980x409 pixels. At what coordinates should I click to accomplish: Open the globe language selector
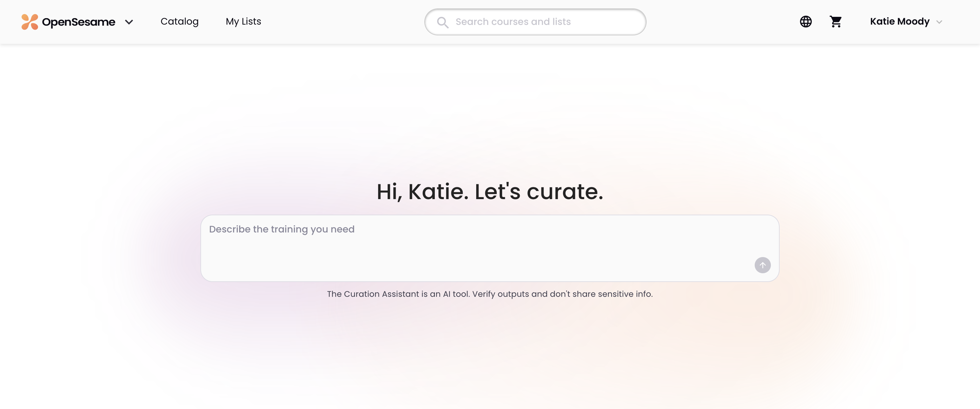[805, 22]
